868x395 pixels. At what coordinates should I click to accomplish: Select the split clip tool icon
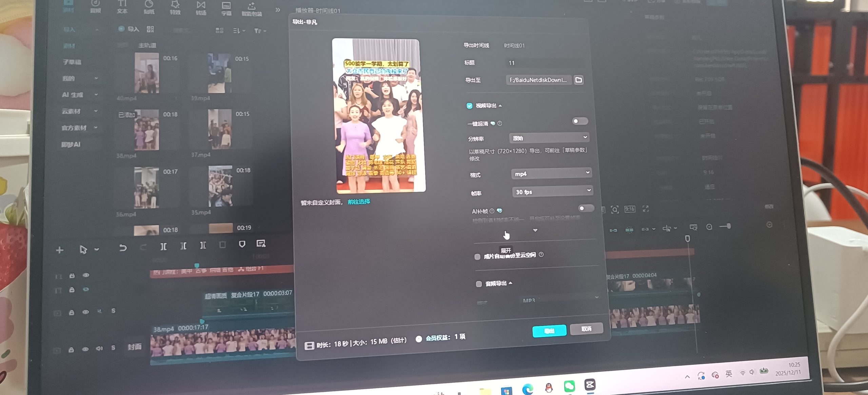click(x=163, y=247)
